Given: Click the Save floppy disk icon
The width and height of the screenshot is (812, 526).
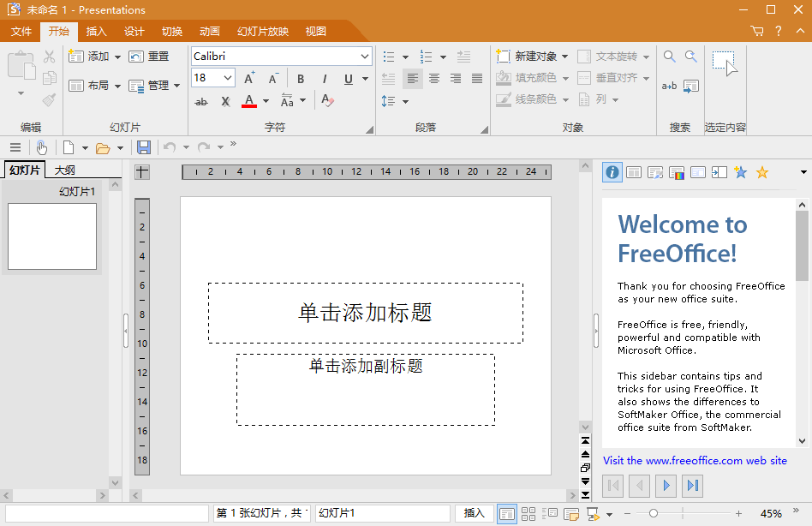Looking at the screenshot, I should click(144, 147).
